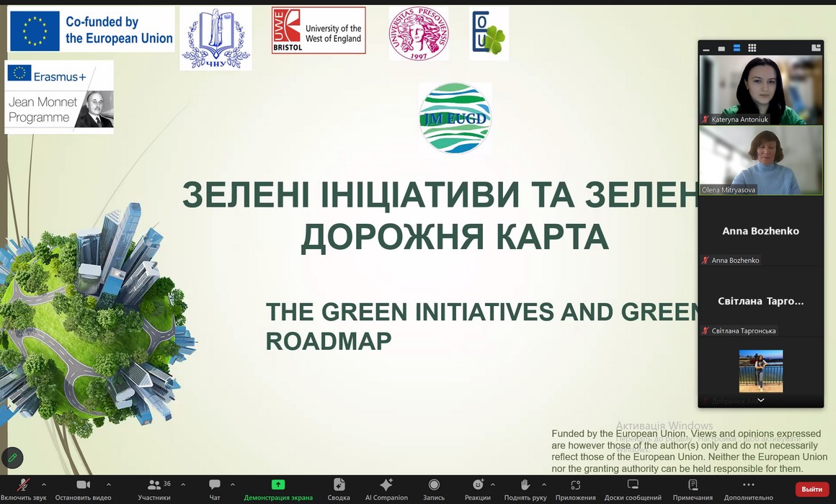Click the Демонстрация экрана share button
This screenshot has width=836, height=504.
278,489
